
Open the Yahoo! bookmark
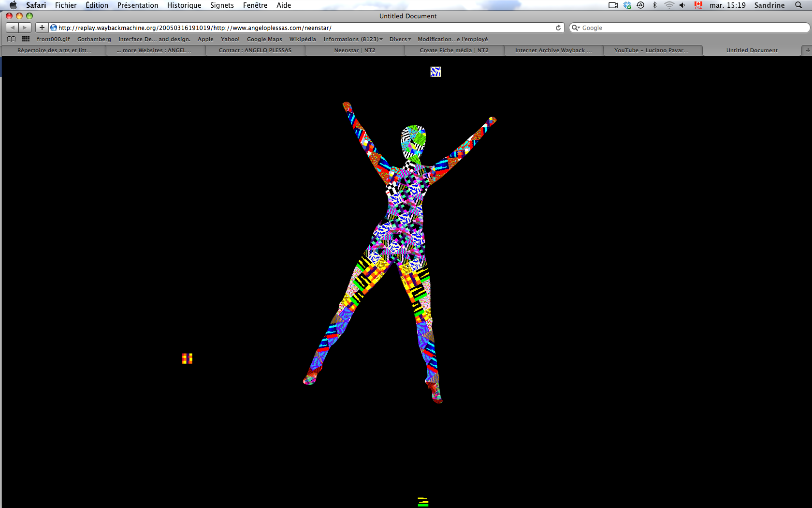230,39
